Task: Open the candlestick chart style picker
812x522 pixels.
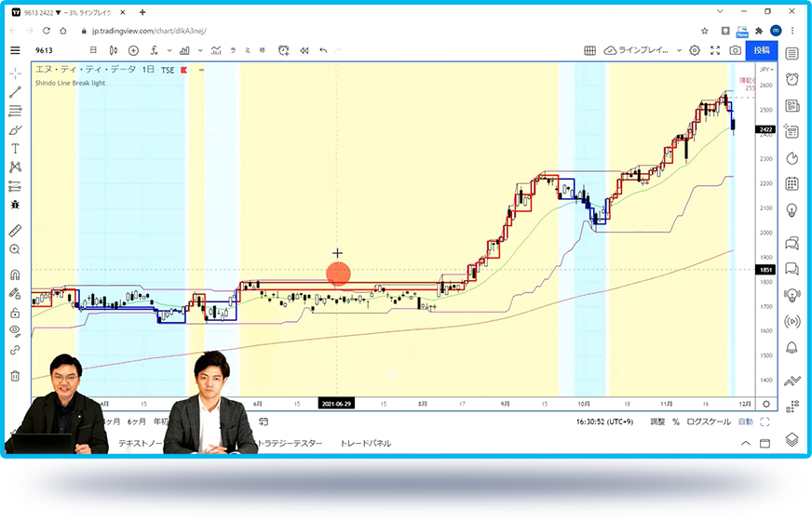Action: pos(114,50)
